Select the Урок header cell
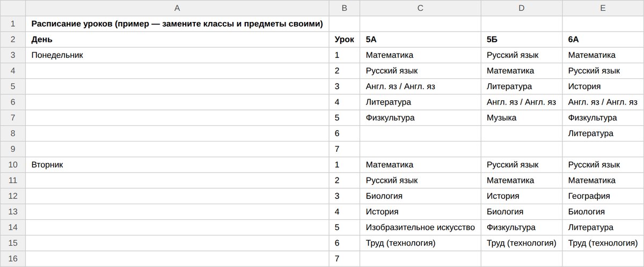Image resolution: width=644 pixels, height=267 pixels. pyautogui.click(x=345, y=39)
